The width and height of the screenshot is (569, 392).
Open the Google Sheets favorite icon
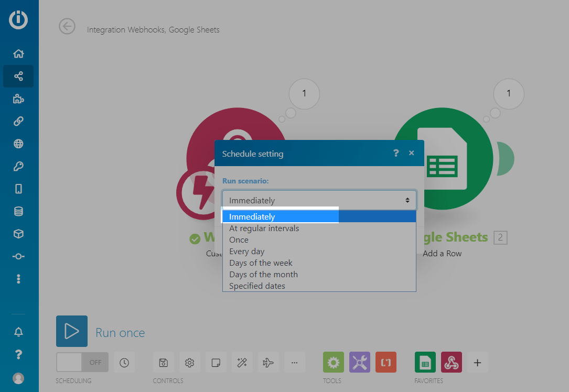[x=425, y=362]
